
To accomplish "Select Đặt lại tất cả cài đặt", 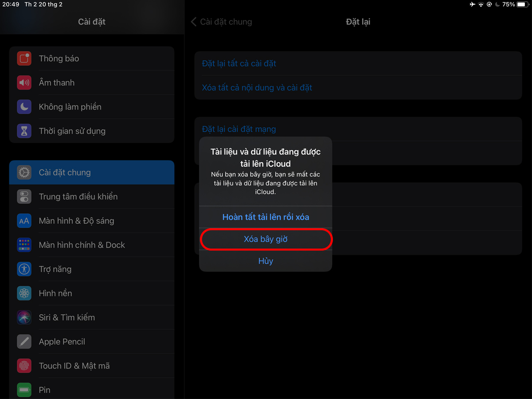I will tap(358, 63).
